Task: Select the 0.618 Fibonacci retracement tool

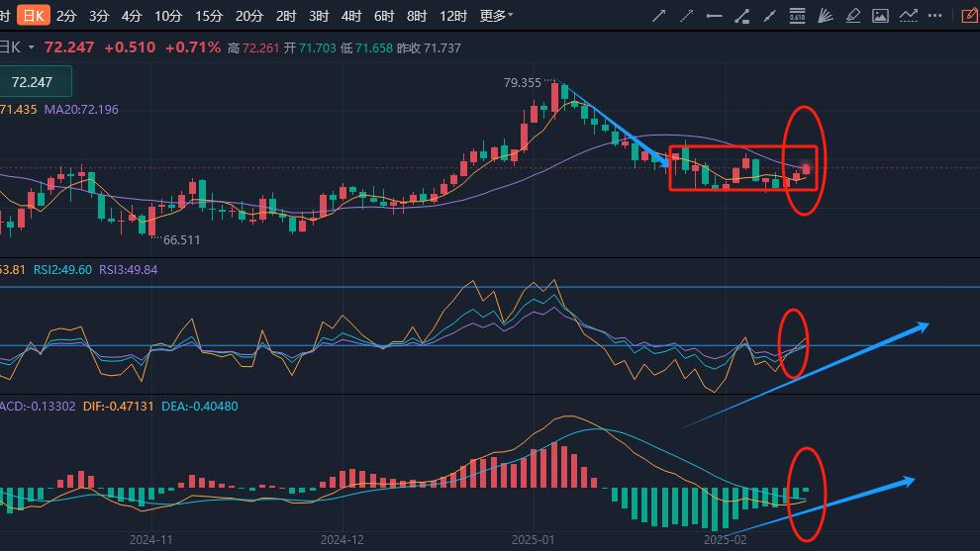Action: (x=797, y=16)
